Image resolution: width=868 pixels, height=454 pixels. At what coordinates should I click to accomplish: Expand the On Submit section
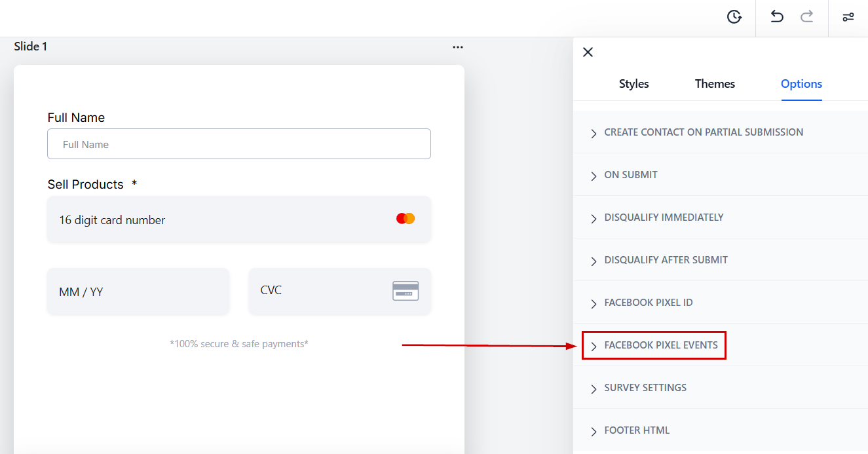click(x=721, y=175)
